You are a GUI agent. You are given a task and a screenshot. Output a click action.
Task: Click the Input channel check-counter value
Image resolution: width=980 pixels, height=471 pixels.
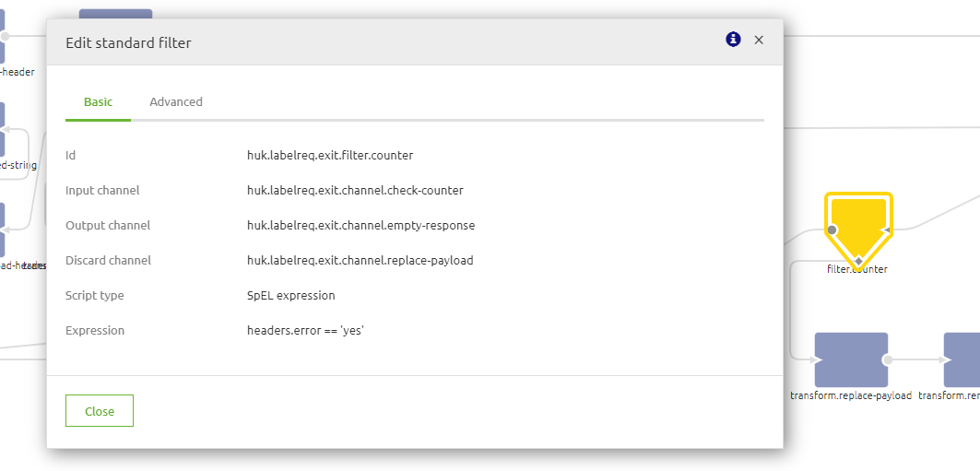click(355, 191)
